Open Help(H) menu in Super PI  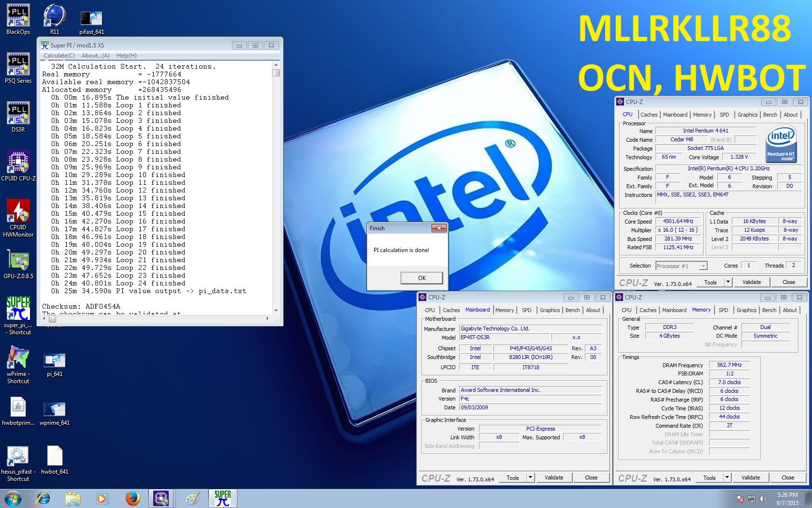pos(126,56)
